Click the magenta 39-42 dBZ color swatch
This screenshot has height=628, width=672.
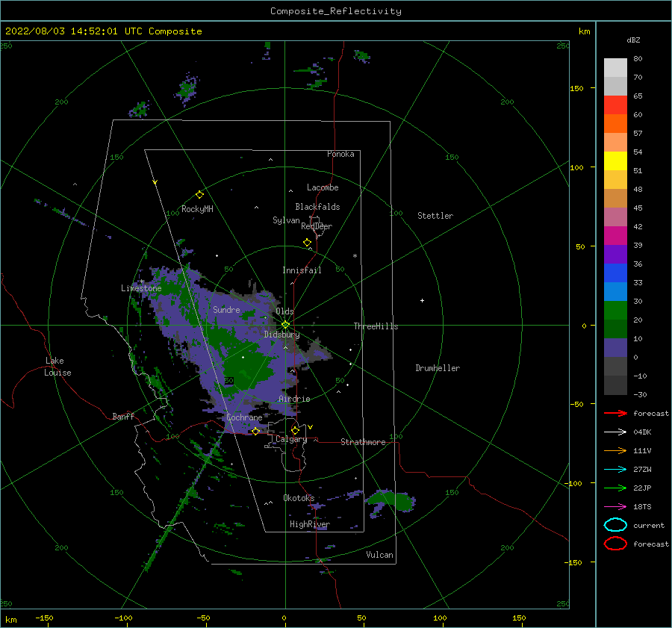click(615, 235)
